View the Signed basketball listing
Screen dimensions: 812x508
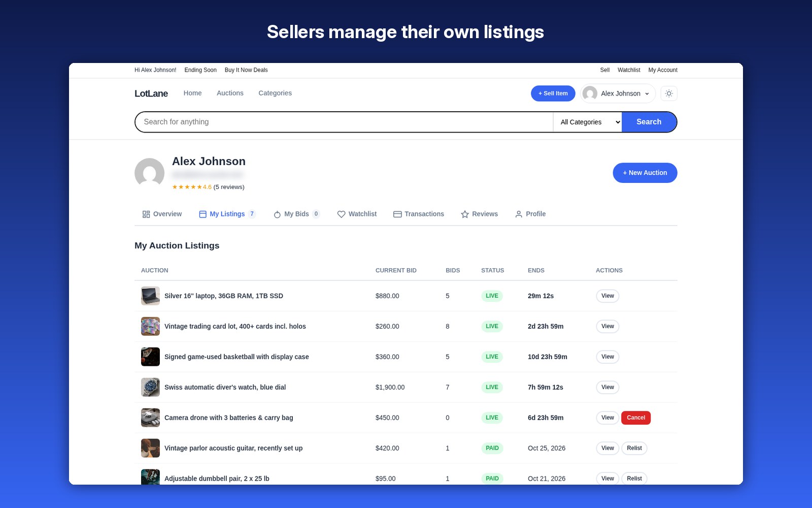click(x=607, y=357)
